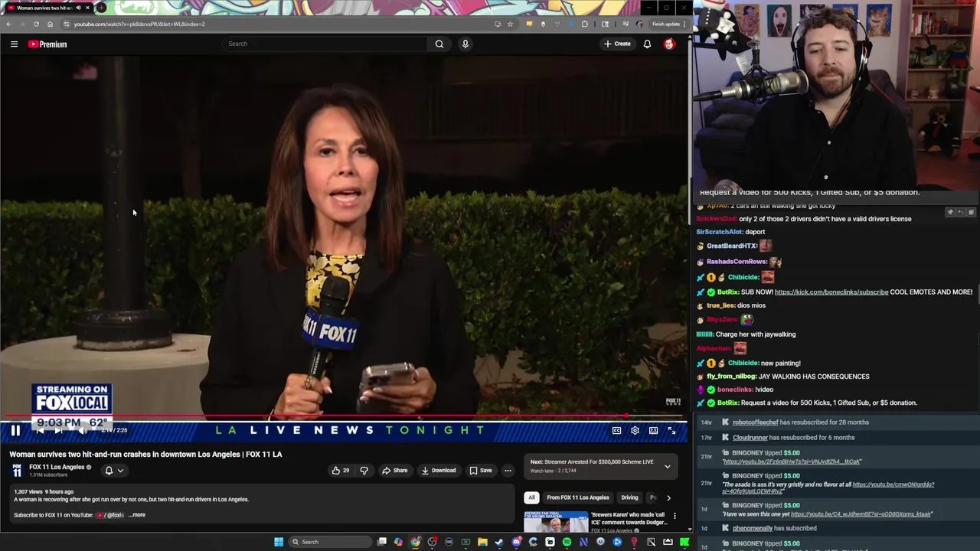
Task: Open browser extensions puzzle icon
Action: pyautogui.click(x=585, y=24)
